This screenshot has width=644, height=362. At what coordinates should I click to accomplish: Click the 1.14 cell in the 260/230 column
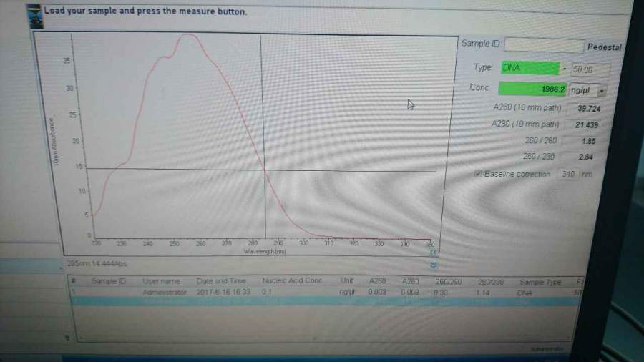[483, 293]
